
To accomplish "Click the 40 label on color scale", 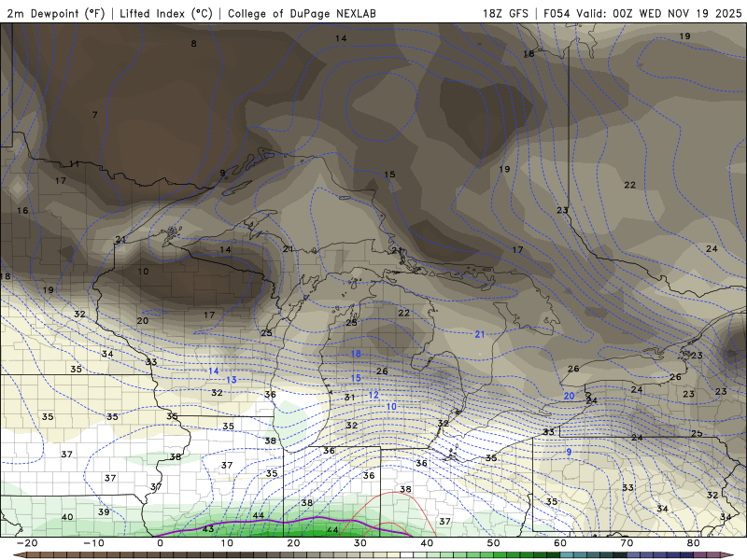I will pos(427,543).
